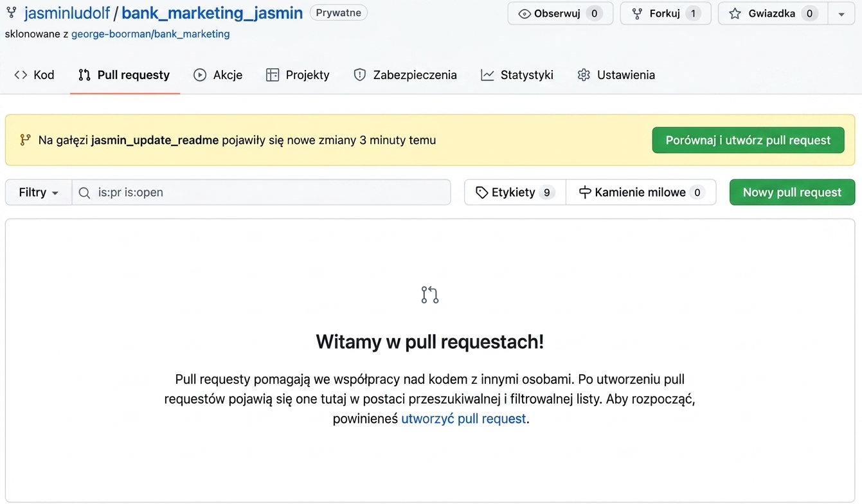Focus the is:pr is:open search field

[x=261, y=192]
